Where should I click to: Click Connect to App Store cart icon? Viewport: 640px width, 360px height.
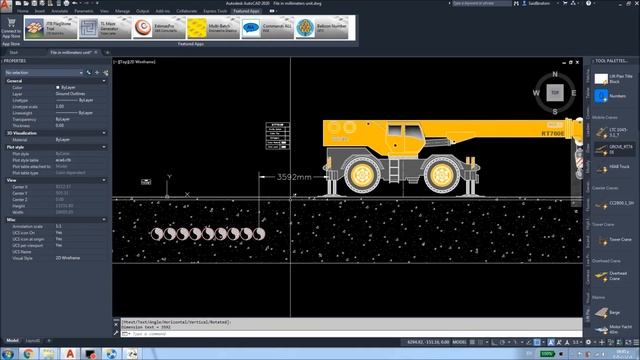(x=11, y=22)
